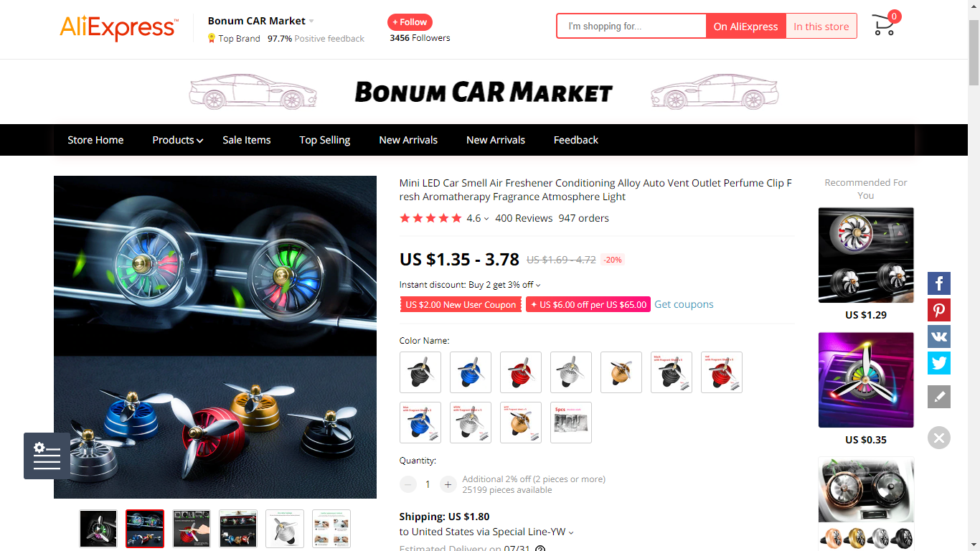
Task: Share product on Facebook
Action: (x=939, y=283)
